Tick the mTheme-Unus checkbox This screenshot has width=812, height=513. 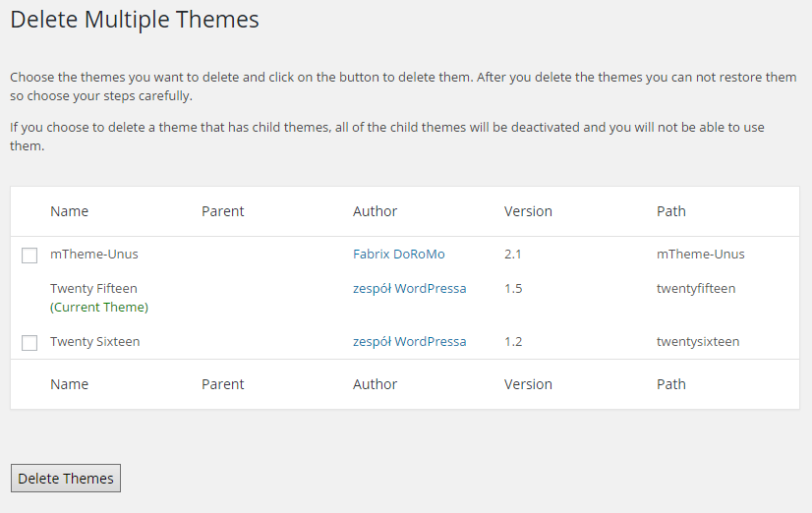pos(29,256)
